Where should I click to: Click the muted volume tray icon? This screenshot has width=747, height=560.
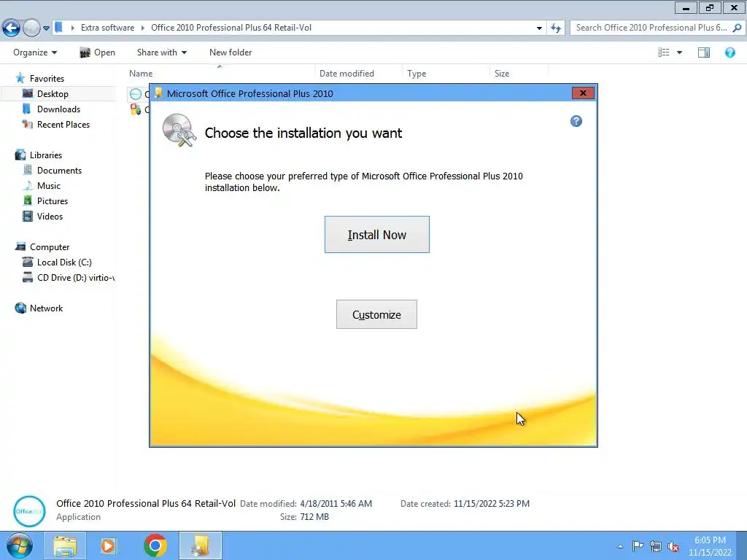(x=673, y=546)
